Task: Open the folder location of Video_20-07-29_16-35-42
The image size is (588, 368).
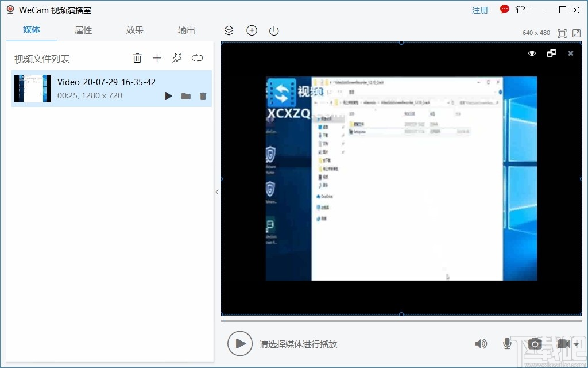Action: (185, 96)
